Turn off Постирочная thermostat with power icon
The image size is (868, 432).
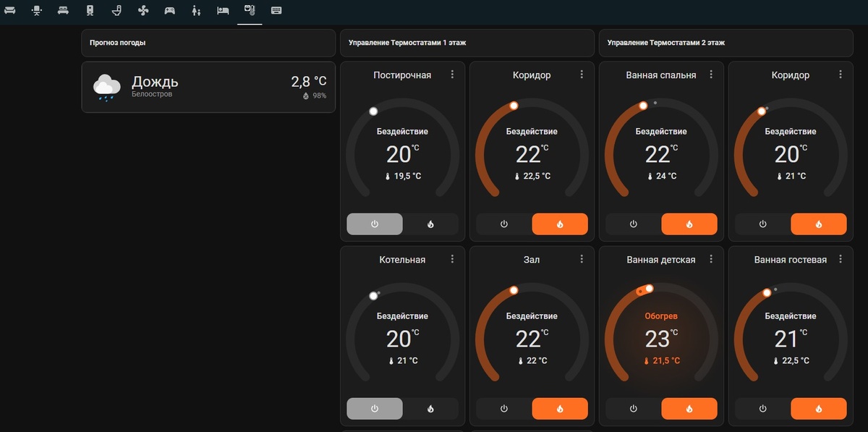tap(375, 224)
